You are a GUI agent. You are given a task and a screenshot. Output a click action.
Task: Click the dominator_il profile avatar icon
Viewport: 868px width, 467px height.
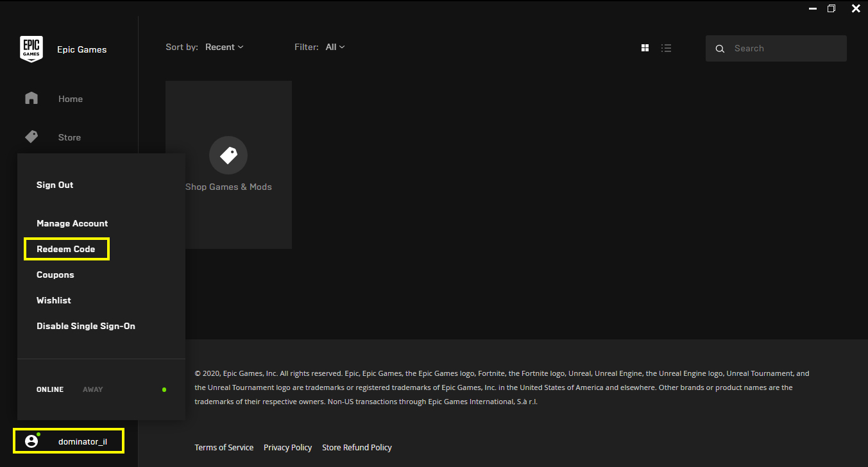coord(31,441)
